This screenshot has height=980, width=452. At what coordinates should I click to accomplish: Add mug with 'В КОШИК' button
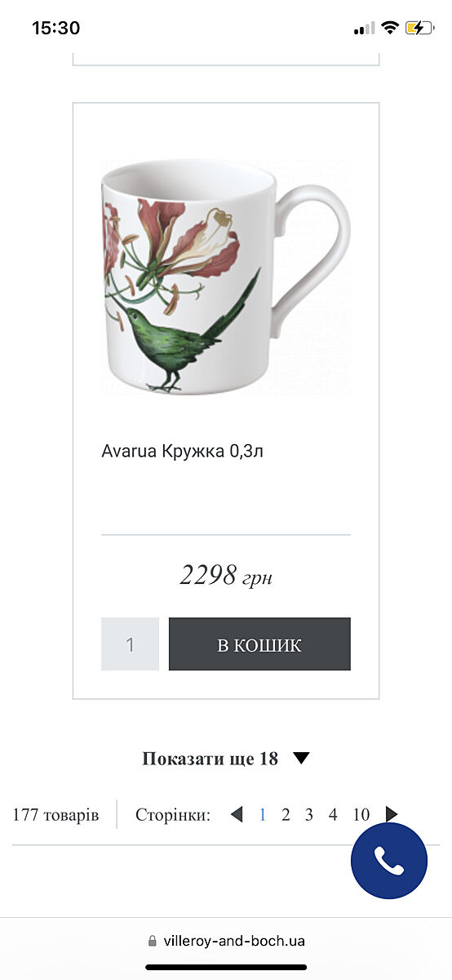[x=259, y=644]
